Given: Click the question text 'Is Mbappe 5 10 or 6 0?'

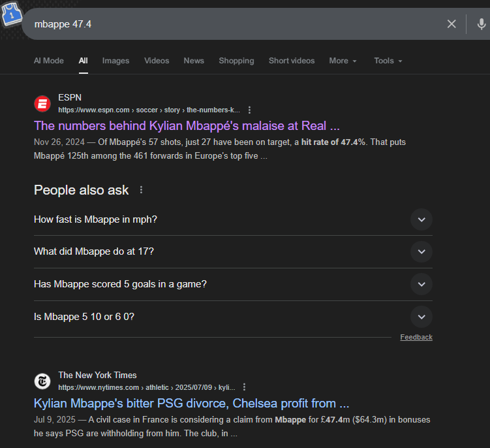Looking at the screenshot, I should tap(84, 317).
